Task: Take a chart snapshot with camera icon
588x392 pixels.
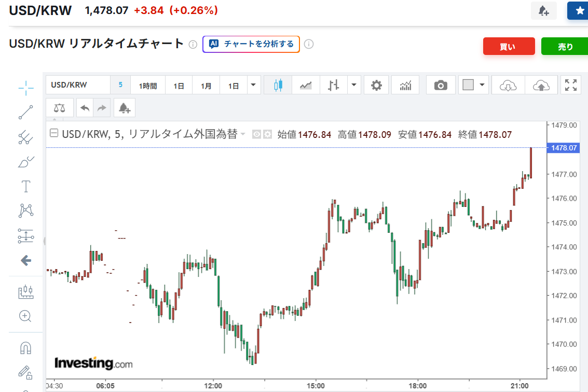Action: 441,86
